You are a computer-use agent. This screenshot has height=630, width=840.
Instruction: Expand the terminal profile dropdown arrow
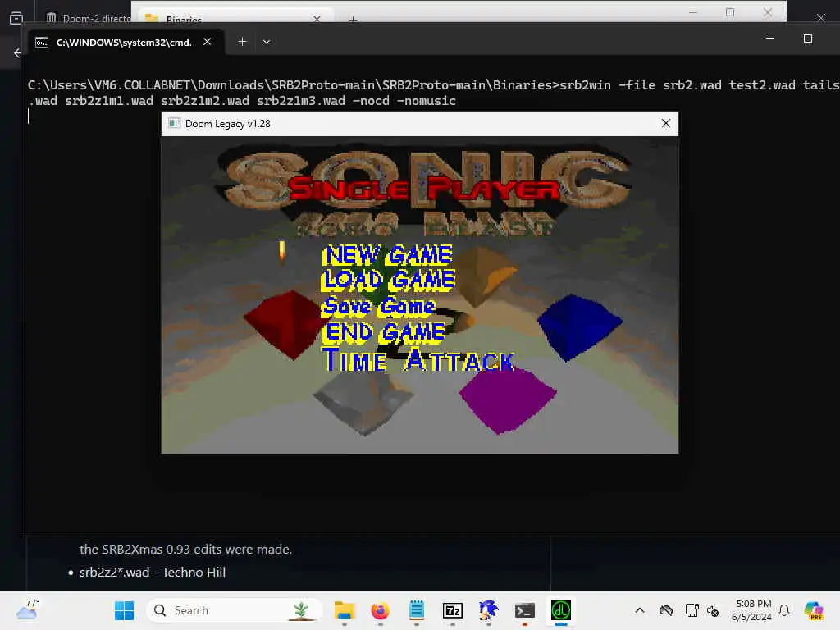click(267, 42)
